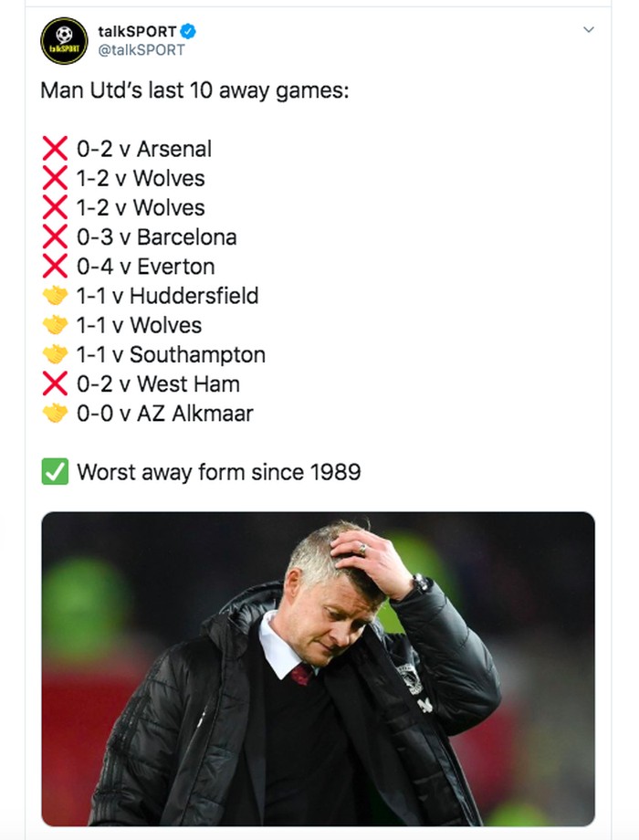Click the 'Man Utd's last 10 away games' text
This screenshot has width=639, height=840.
coord(194,91)
